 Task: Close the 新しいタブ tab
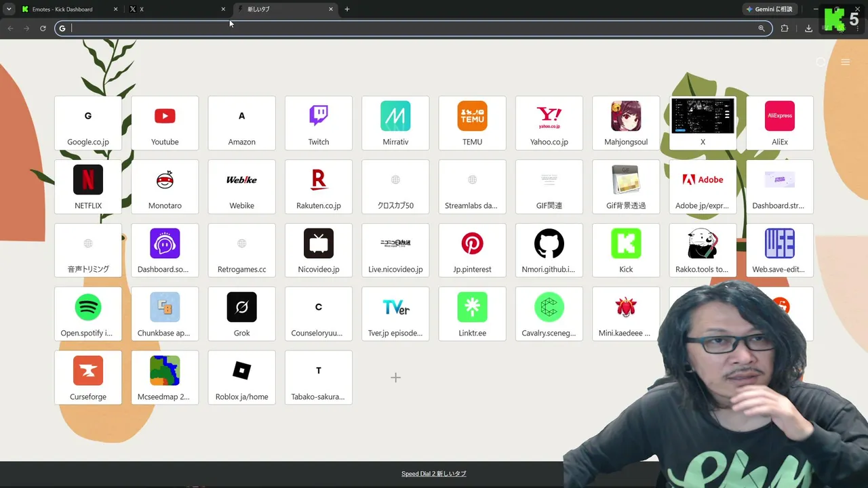(331, 9)
